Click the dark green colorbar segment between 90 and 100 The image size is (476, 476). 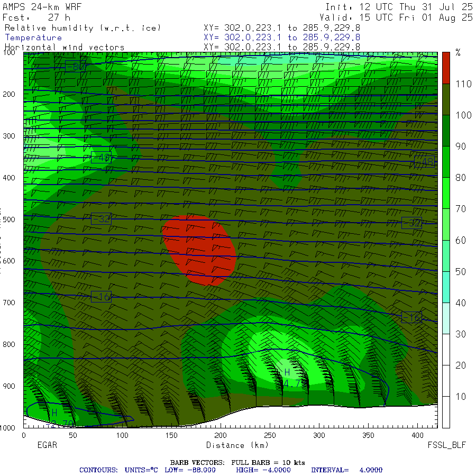point(446,131)
